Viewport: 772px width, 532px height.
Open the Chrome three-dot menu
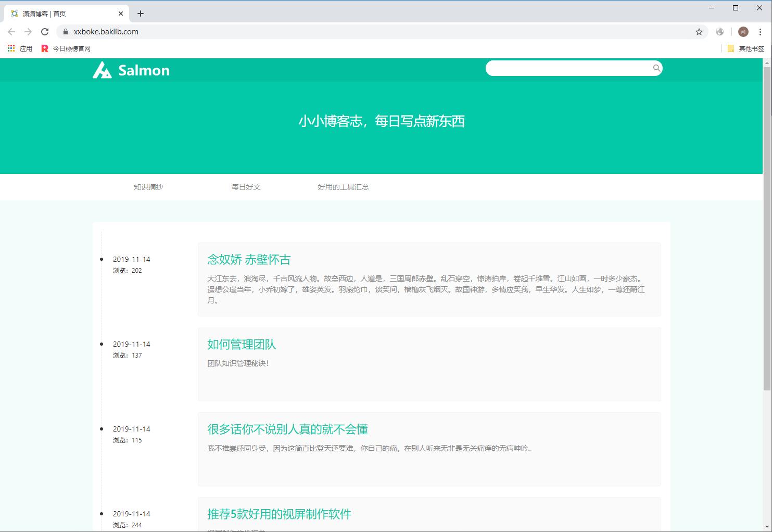point(761,32)
